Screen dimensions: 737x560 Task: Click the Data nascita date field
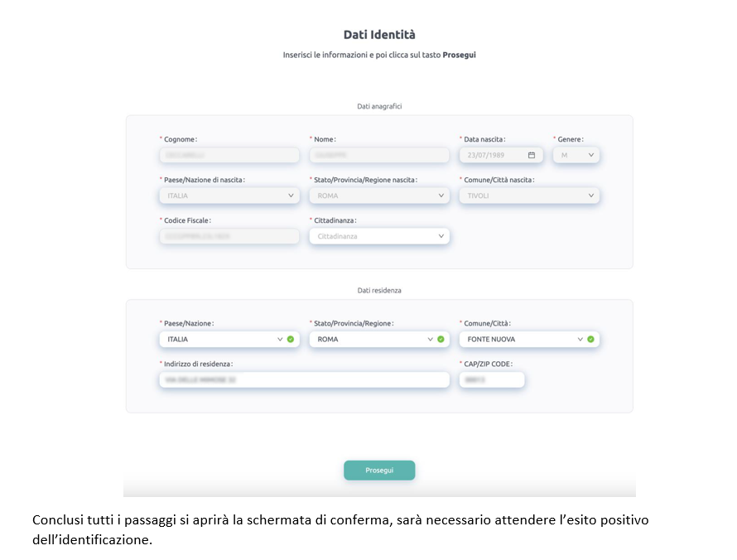tap(501, 155)
